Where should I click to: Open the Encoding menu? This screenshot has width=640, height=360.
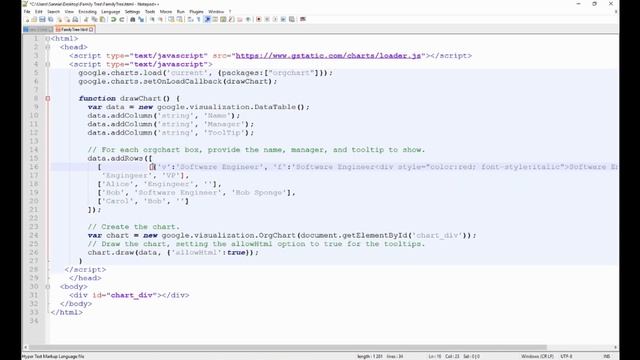pyautogui.click(x=87, y=12)
